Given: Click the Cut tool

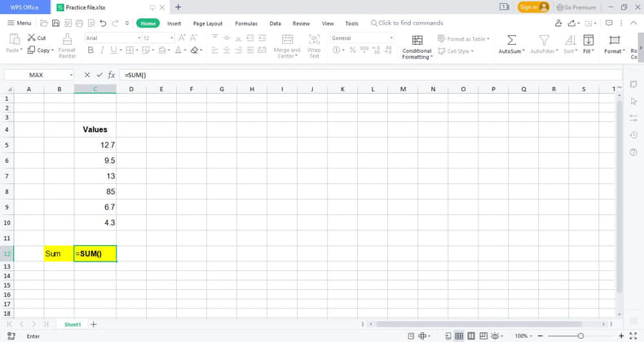Looking at the screenshot, I should click(37, 37).
